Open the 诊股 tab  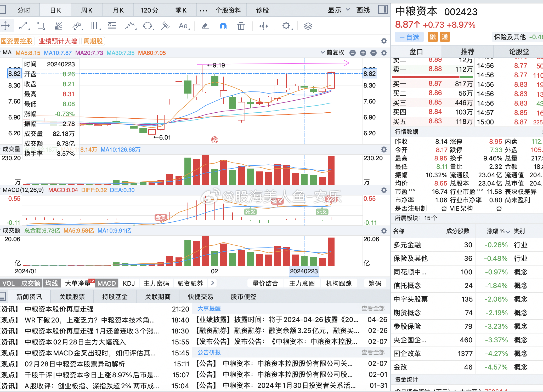[x=262, y=10]
